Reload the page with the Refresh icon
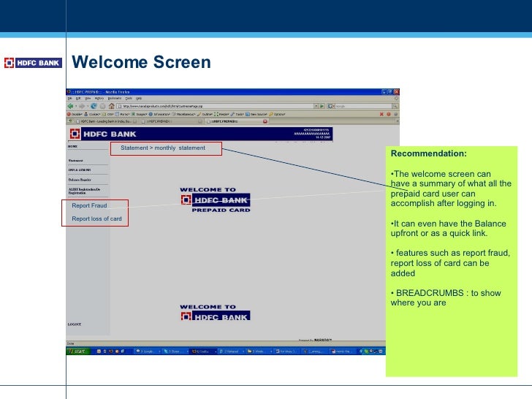The image size is (532, 399). click(x=94, y=106)
